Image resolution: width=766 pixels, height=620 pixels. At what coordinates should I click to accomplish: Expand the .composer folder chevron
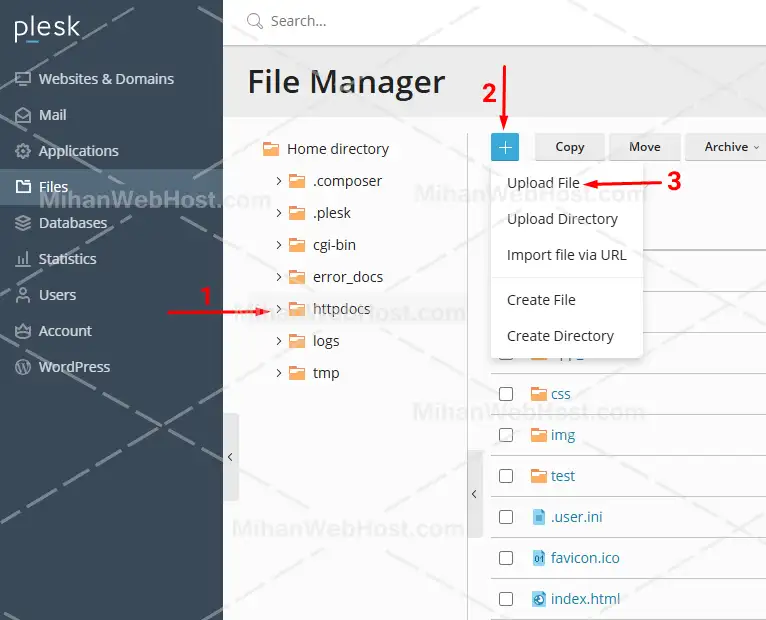point(279,181)
